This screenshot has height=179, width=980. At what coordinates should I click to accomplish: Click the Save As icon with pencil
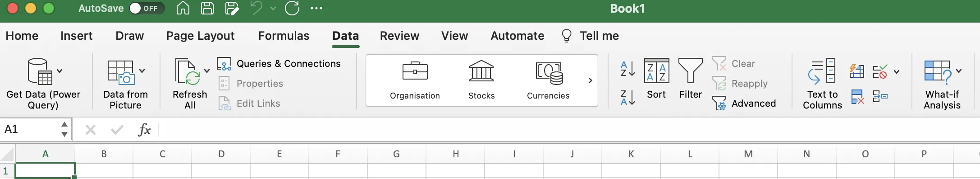[232, 8]
